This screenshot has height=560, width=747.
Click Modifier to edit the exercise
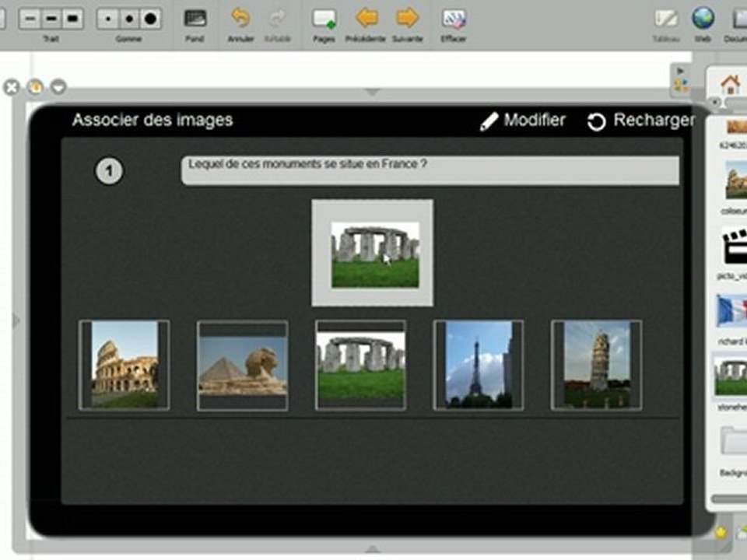click(523, 121)
